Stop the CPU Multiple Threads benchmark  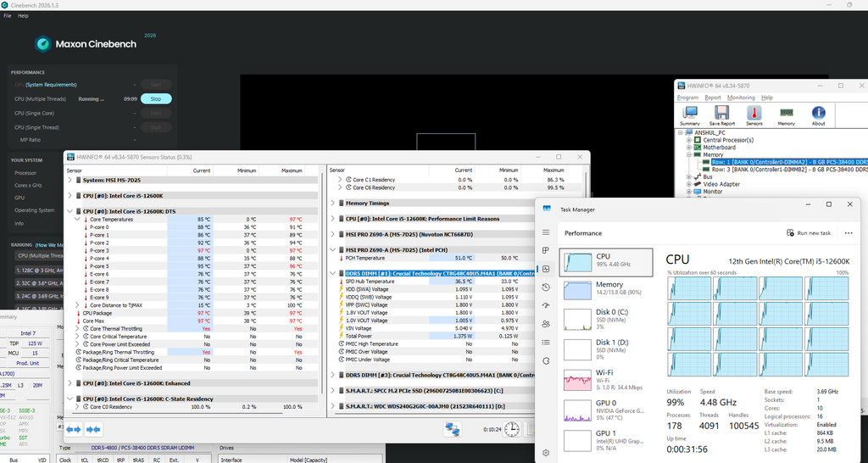tap(156, 99)
